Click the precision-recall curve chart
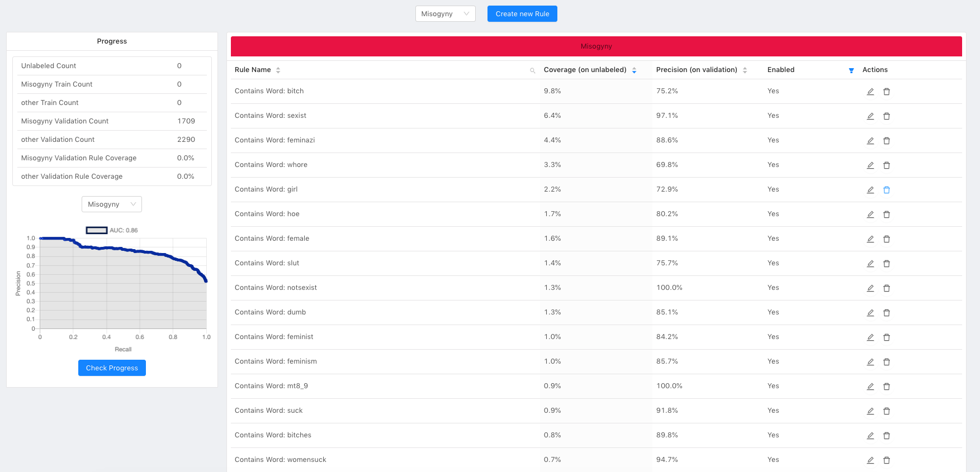Image resolution: width=980 pixels, height=472 pixels. [x=123, y=283]
